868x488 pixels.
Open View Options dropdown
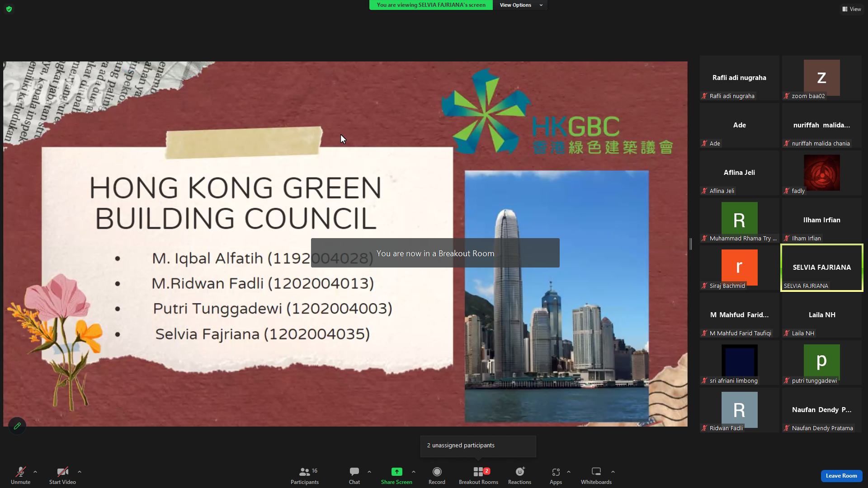[x=520, y=5]
